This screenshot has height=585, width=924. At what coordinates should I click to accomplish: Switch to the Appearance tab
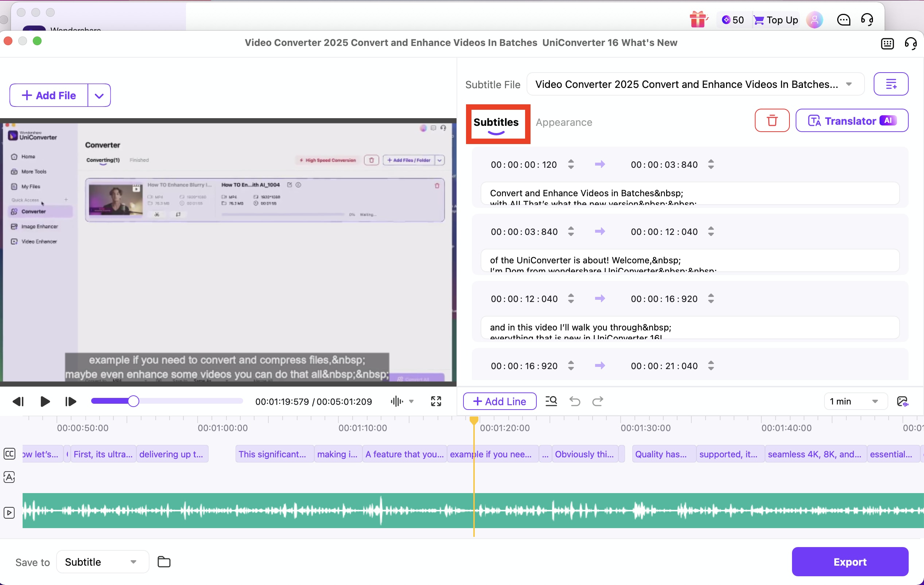(x=564, y=122)
